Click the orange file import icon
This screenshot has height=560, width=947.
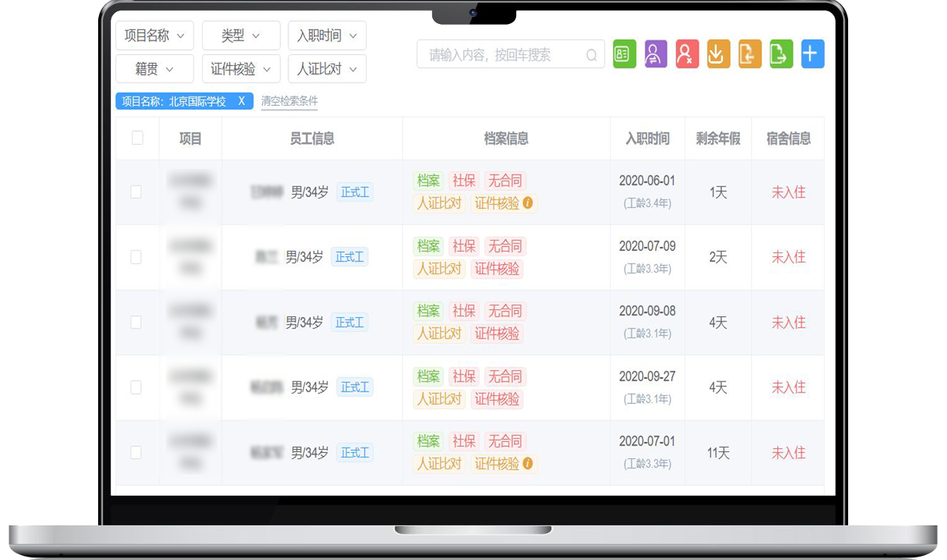(749, 54)
